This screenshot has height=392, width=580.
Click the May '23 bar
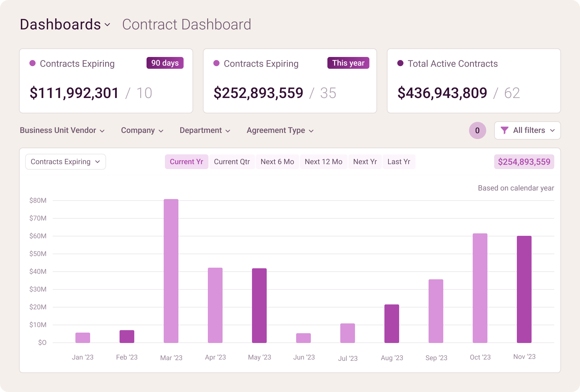259,306
